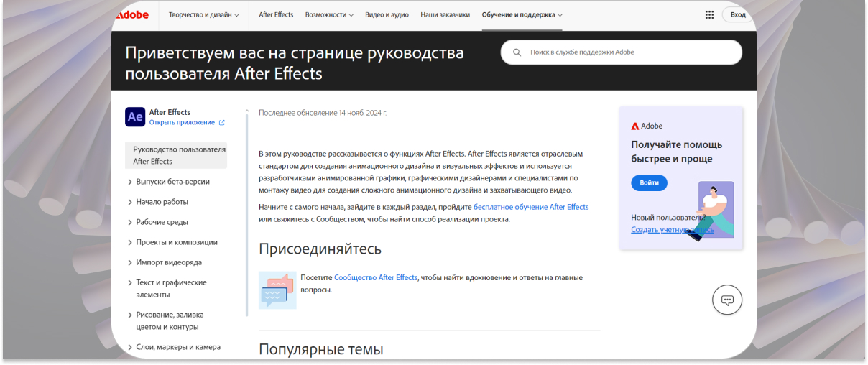Follow the Сообщество After Effects link
Image resolution: width=868 pixels, height=365 pixels.
coord(376,277)
